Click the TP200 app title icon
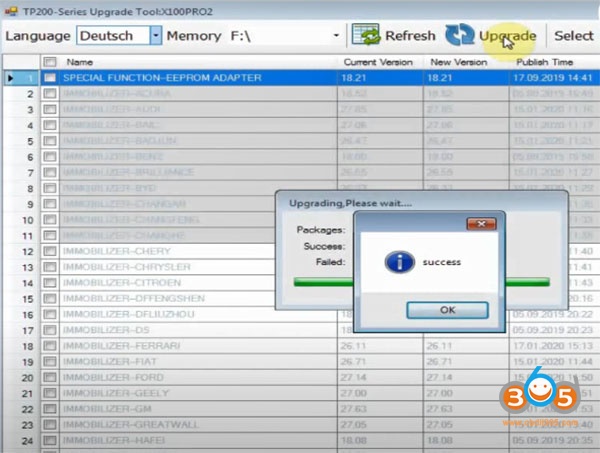 click(x=11, y=11)
